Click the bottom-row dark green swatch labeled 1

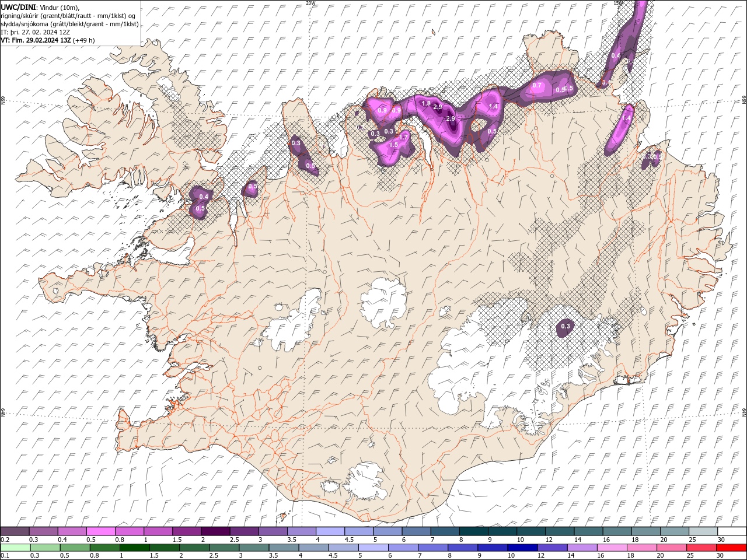134,548
